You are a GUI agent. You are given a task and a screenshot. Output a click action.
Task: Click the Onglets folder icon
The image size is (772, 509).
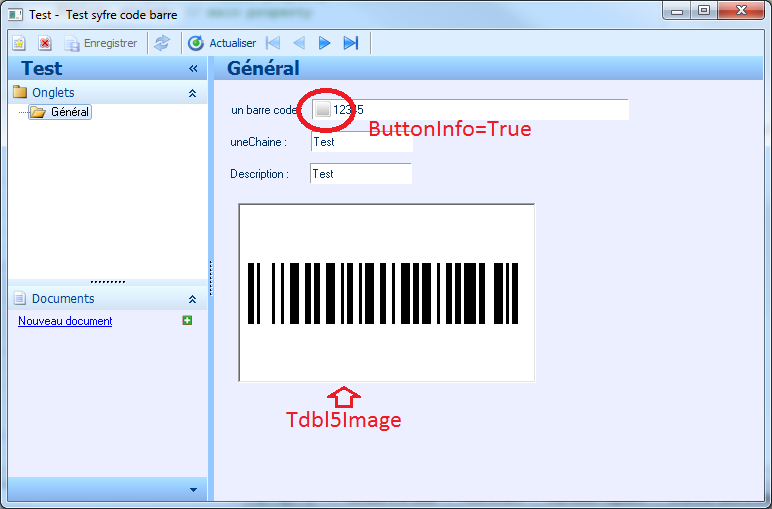tap(20, 92)
